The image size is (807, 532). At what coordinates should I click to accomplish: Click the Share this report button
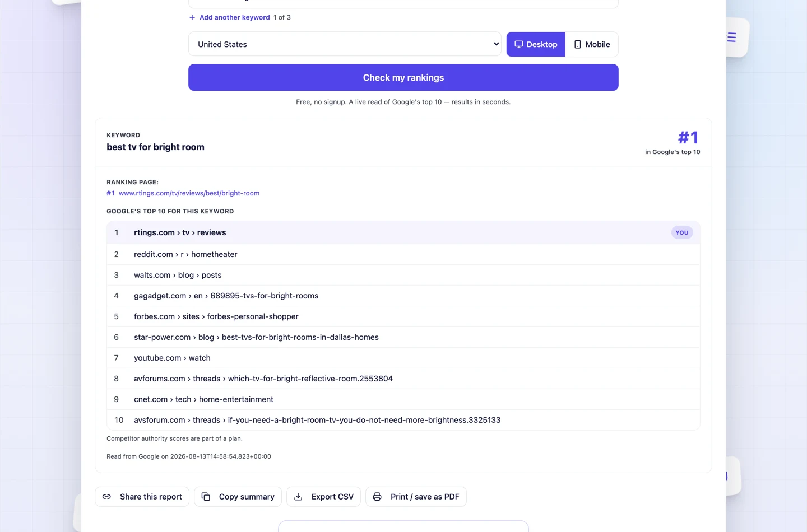point(142,497)
